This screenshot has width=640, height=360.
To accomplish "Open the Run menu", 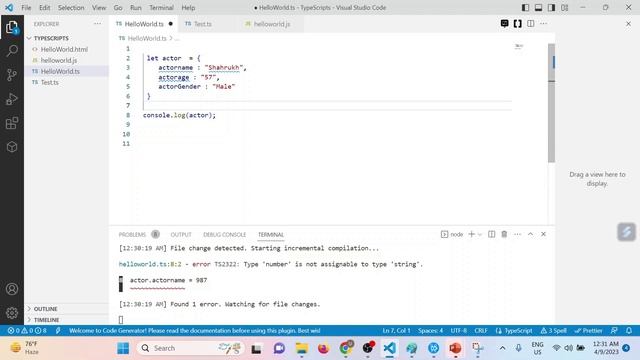I will [x=136, y=7].
